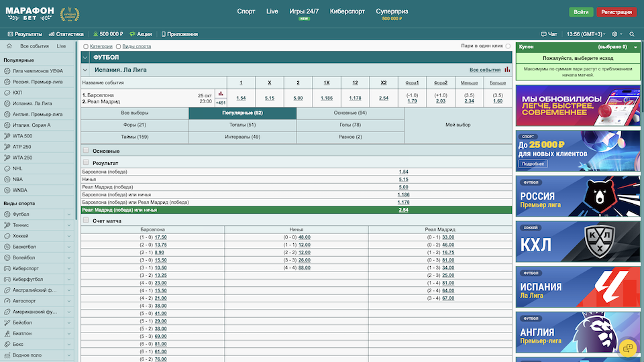The width and height of the screenshot is (644, 362).
Task: Select the Голы (78) tab
Action: pyautogui.click(x=350, y=125)
